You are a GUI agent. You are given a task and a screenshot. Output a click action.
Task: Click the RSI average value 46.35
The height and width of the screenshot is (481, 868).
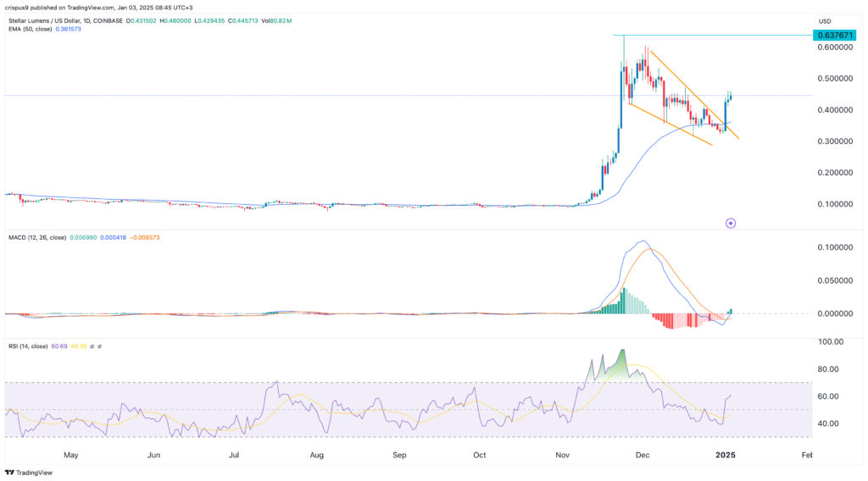(x=79, y=346)
